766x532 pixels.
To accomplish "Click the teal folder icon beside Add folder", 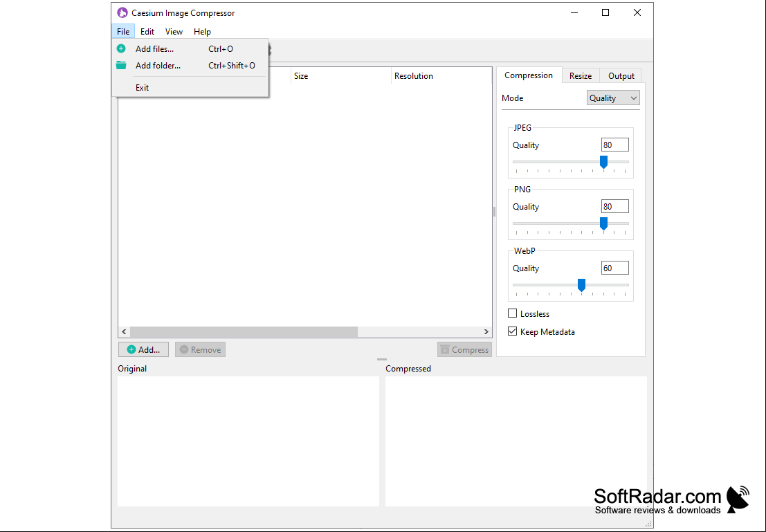I will (121, 65).
